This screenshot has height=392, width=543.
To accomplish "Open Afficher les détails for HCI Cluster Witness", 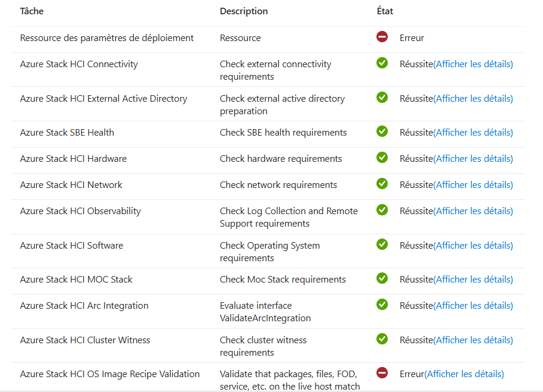I will (473, 340).
